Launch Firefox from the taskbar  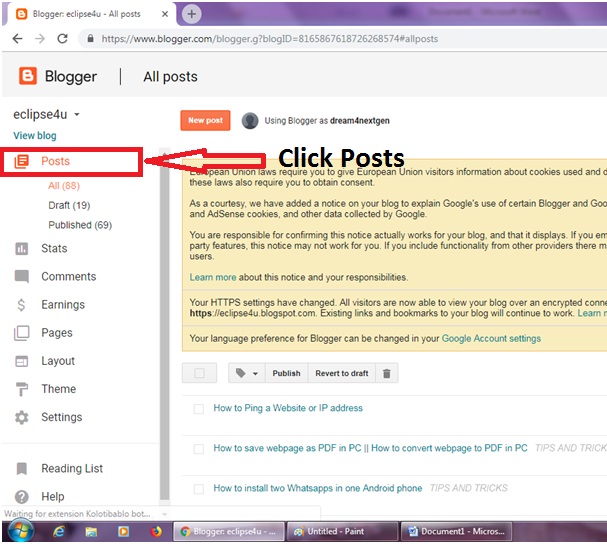[156, 532]
